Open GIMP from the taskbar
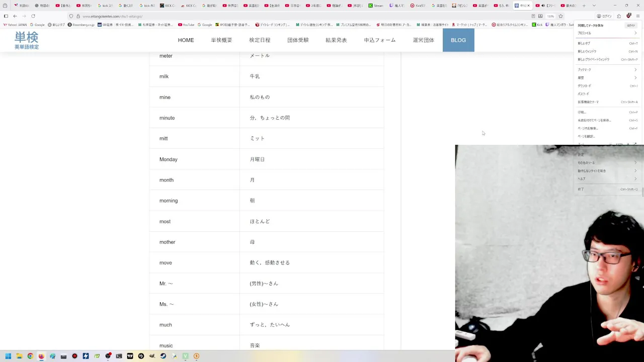Image resolution: width=644 pixels, height=362 pixels. point(152,356)
